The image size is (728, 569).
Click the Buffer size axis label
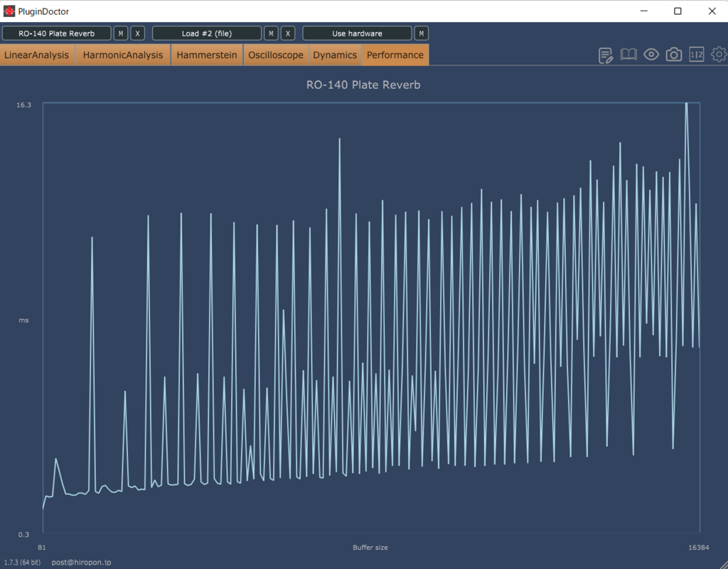coord(370,547)
